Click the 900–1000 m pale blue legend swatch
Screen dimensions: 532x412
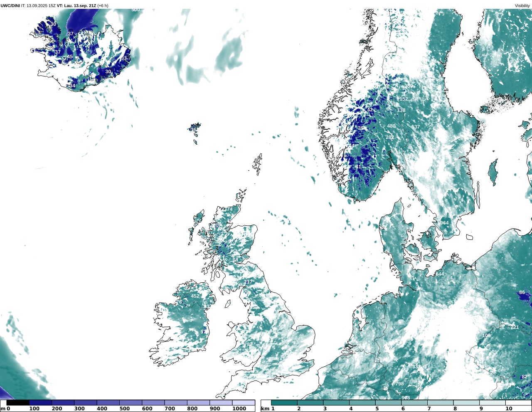(221, 402)
